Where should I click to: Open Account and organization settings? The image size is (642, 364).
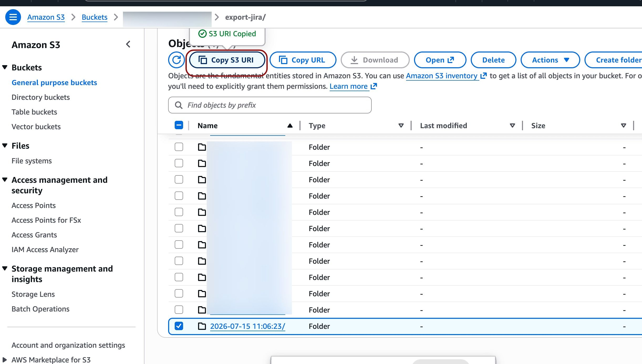68,345
